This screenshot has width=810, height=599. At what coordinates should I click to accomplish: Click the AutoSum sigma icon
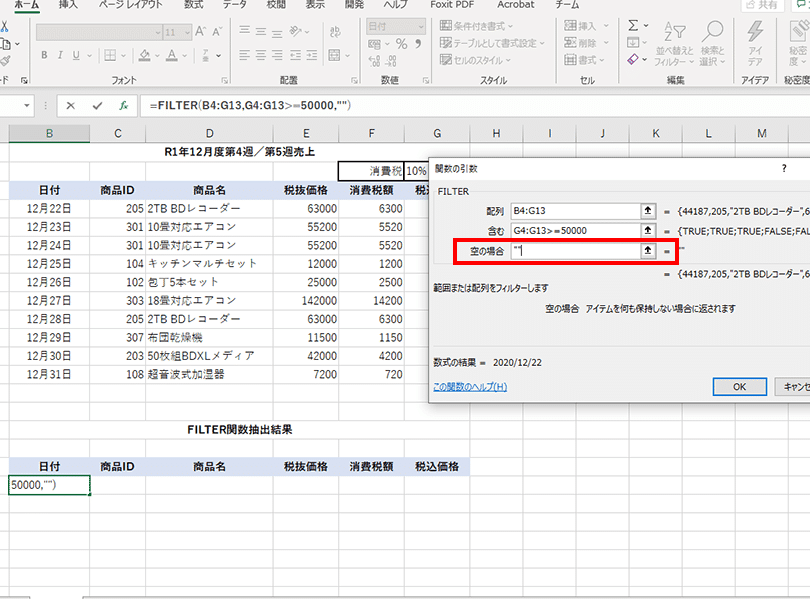pyautogui.click(x=633, y=26)
